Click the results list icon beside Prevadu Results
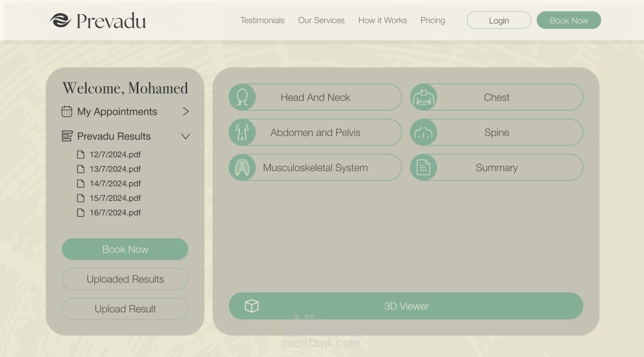This screenshot has width=644, height=357. [67, 136]
